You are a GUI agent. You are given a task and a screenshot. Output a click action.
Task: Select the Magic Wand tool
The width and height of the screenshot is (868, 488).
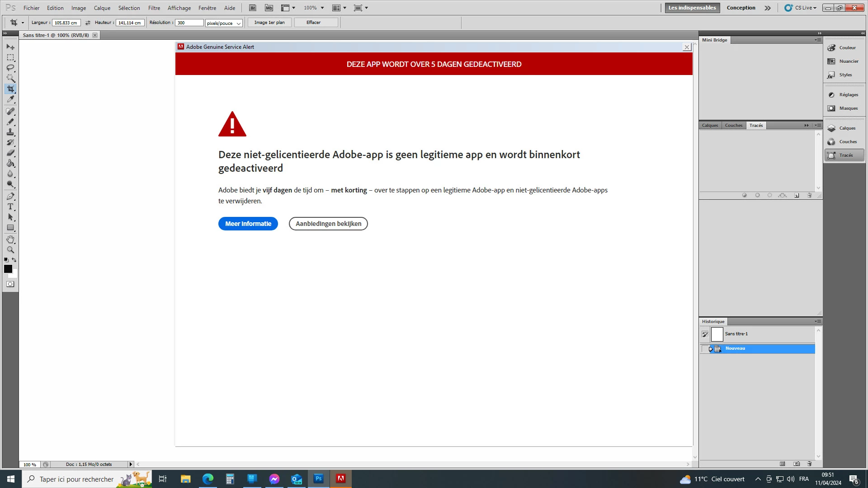[x=10, y=78]
